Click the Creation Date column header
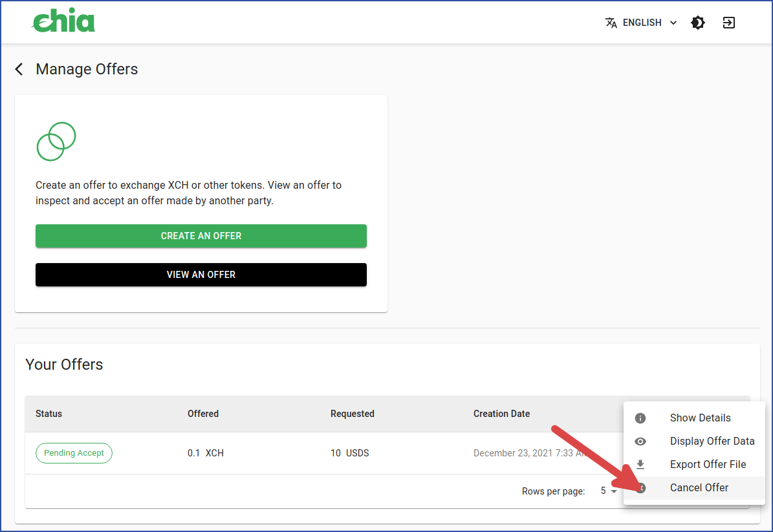 pyautogui.click(x=502, y=414)
